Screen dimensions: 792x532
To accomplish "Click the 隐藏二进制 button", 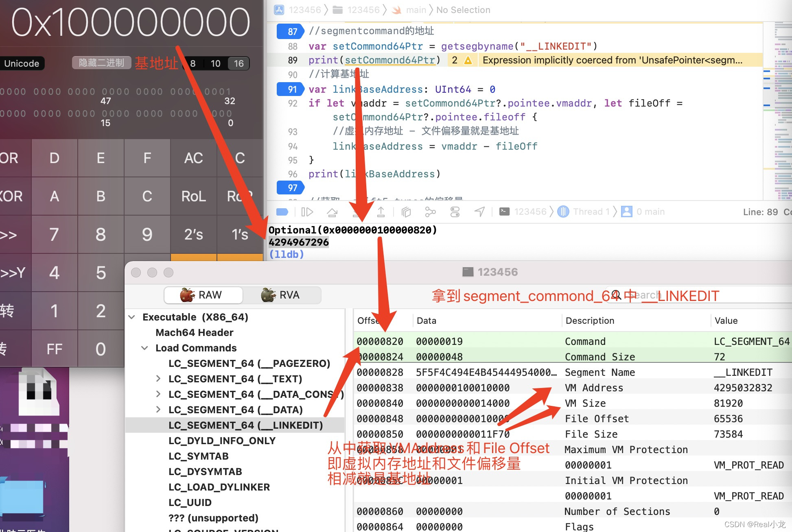I will coord(101,63).
